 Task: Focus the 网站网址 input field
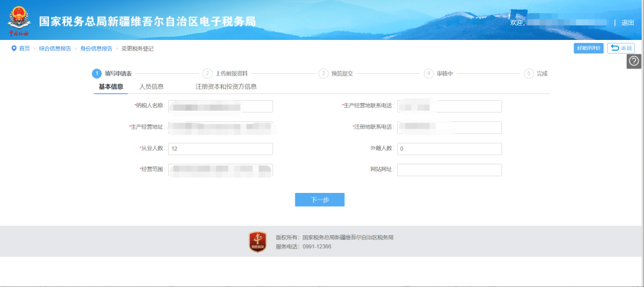449,170
